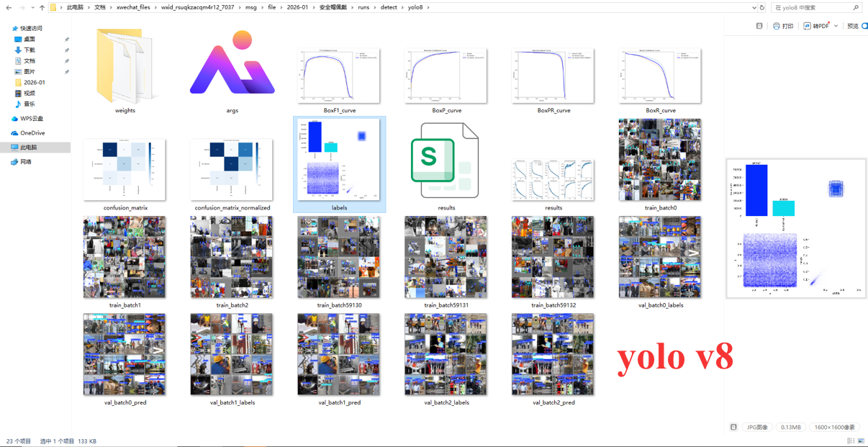Navigate to detect in the address path
The width and height of the screenshot is (868, 447).
pos(389,7)
